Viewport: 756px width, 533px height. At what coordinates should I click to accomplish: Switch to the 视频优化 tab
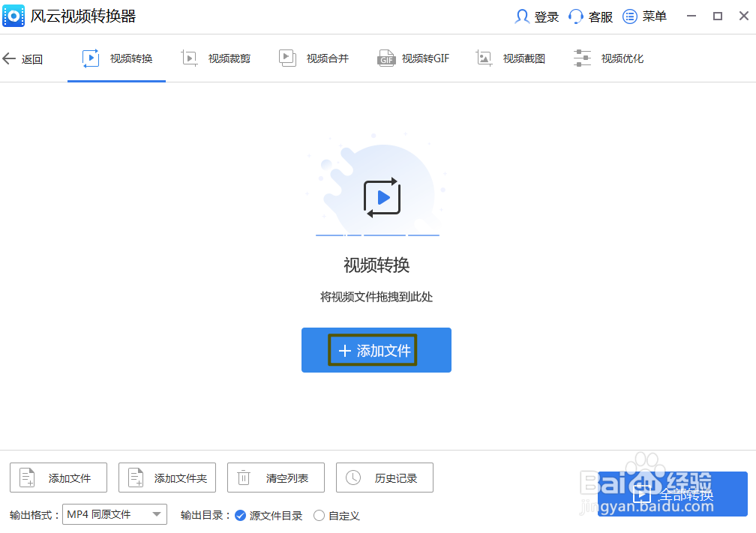608,58
